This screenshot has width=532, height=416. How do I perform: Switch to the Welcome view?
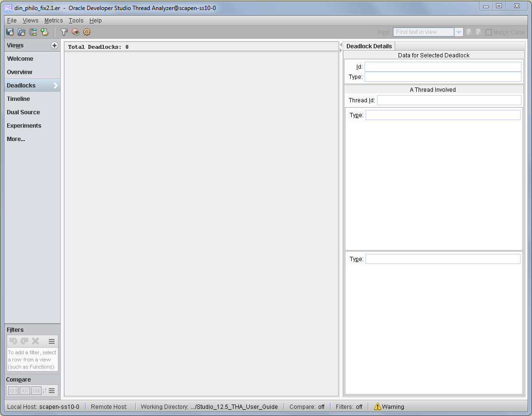tap(32, 59)
